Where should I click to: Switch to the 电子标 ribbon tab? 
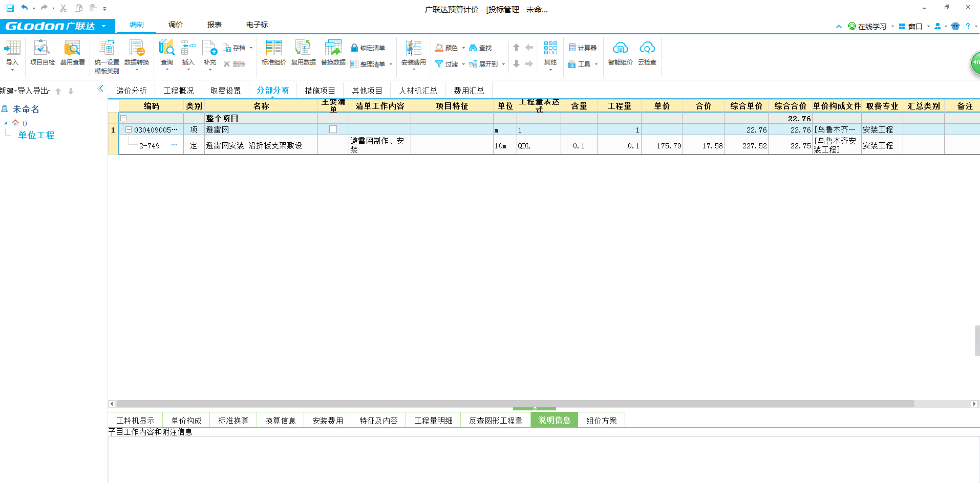pos(257,25)
